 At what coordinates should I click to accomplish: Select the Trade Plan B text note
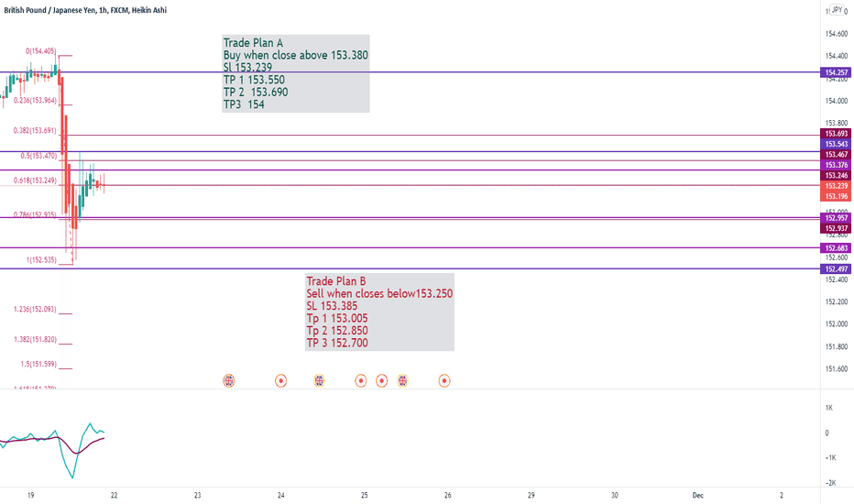click(379, 312)
